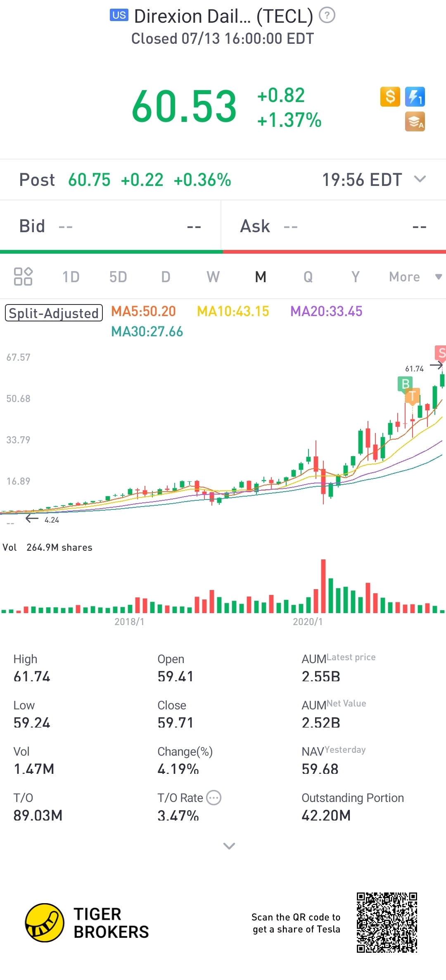This screenshot has height=980, width=446.
Task: Tap the Ask label
Action: (x=255, y=226)
